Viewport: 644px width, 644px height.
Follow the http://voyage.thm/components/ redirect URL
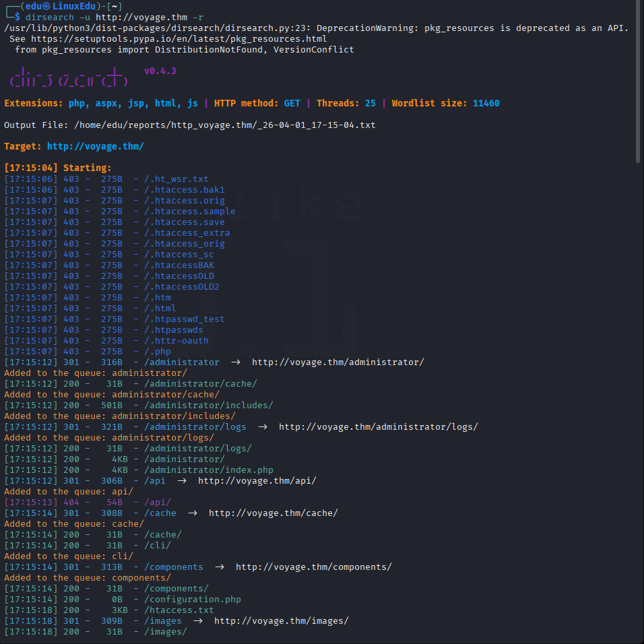314,567
